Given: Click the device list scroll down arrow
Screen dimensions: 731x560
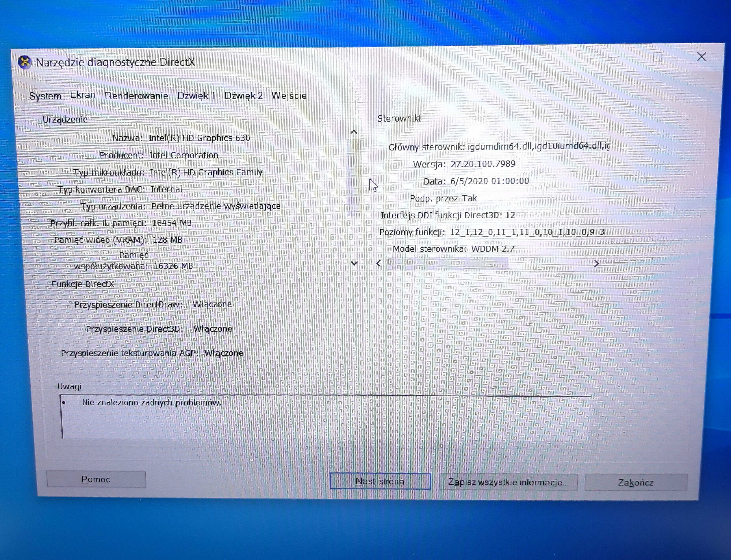Looking at the screenshot, I should (x=354, y=263).
